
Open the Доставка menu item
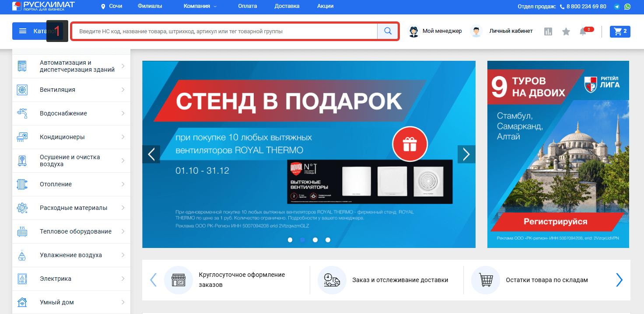pyautogui.click(x=287, y=6)
